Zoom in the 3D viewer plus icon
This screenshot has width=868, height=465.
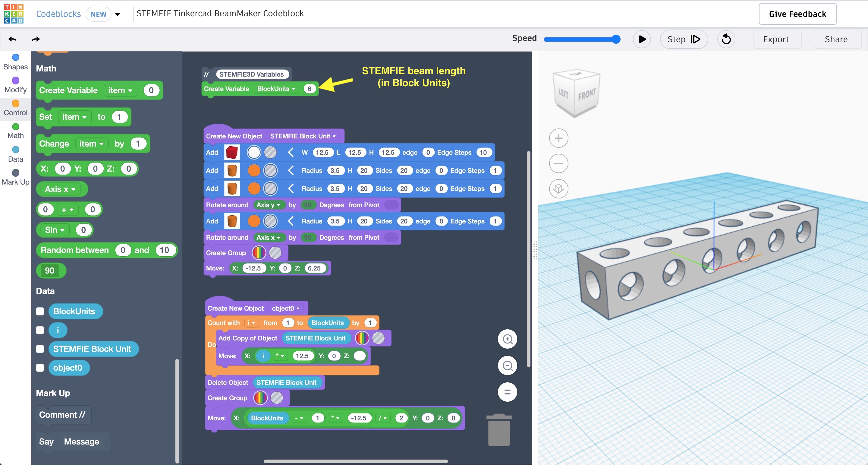(558, 138)
